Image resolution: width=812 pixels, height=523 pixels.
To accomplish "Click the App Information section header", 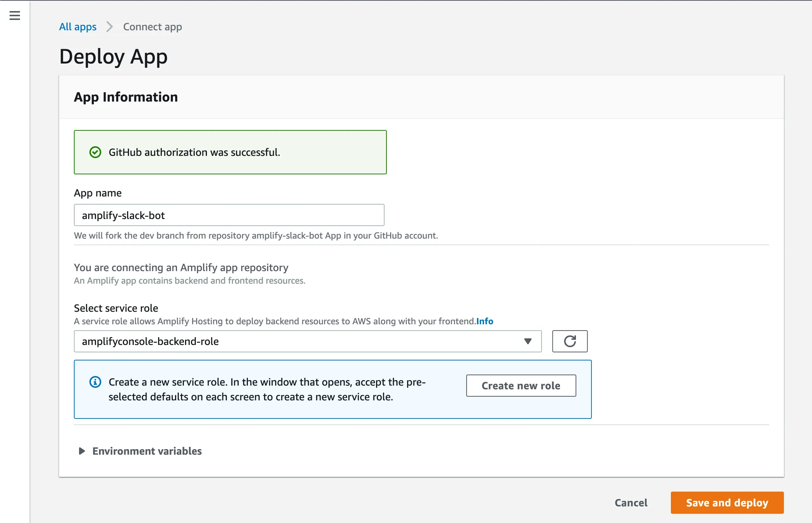I will click(x=126, y=97).
